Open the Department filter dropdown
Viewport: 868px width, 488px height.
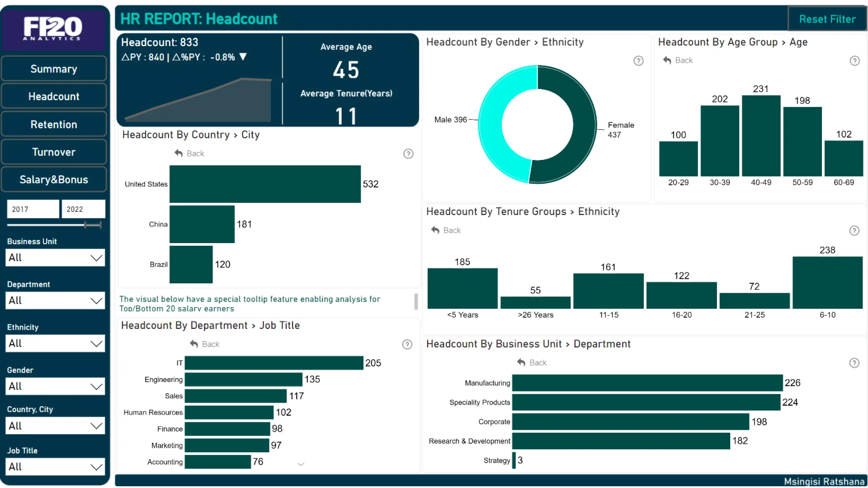pyautogui.click(x=55, y=300)
